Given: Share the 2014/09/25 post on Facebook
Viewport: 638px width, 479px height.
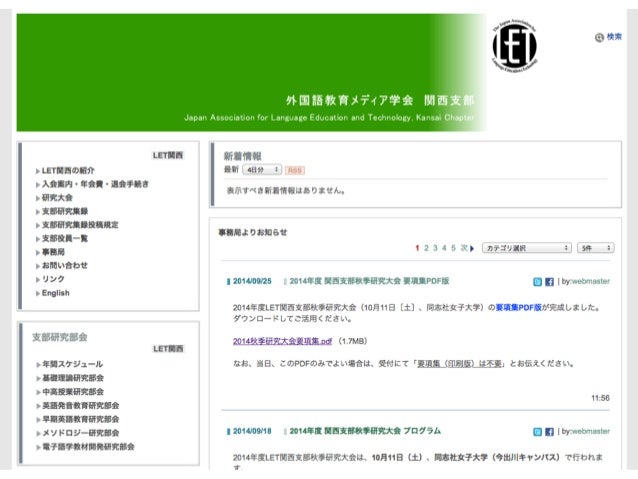Looking at the screenshot, I should pos(549,282).
